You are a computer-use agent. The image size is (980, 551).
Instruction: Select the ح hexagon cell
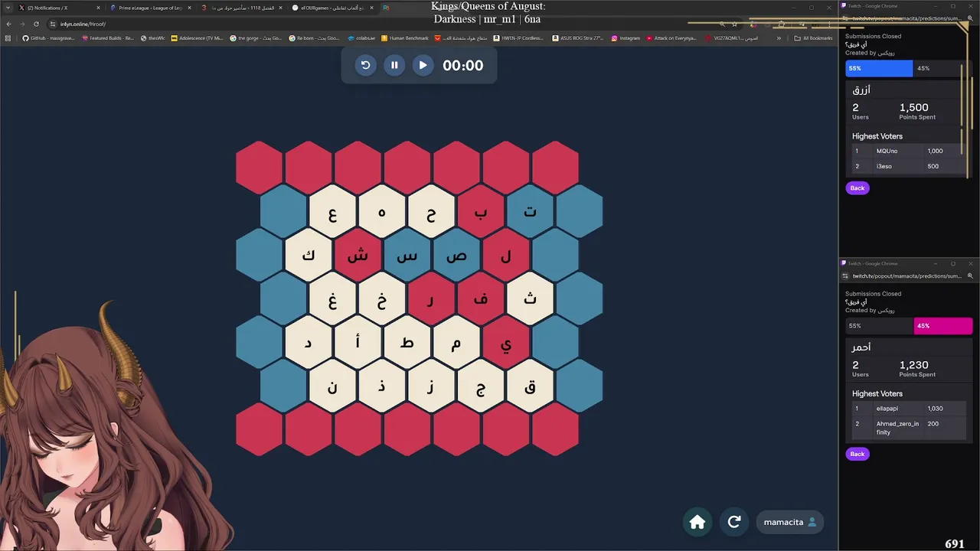point(431,211)
